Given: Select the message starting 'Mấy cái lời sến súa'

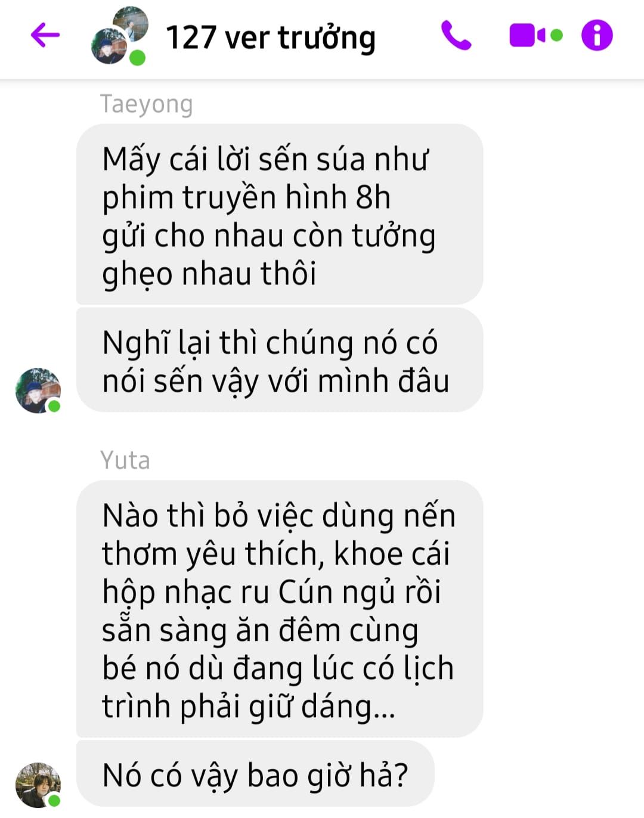Looking at the screenshot, I should 280,214.
